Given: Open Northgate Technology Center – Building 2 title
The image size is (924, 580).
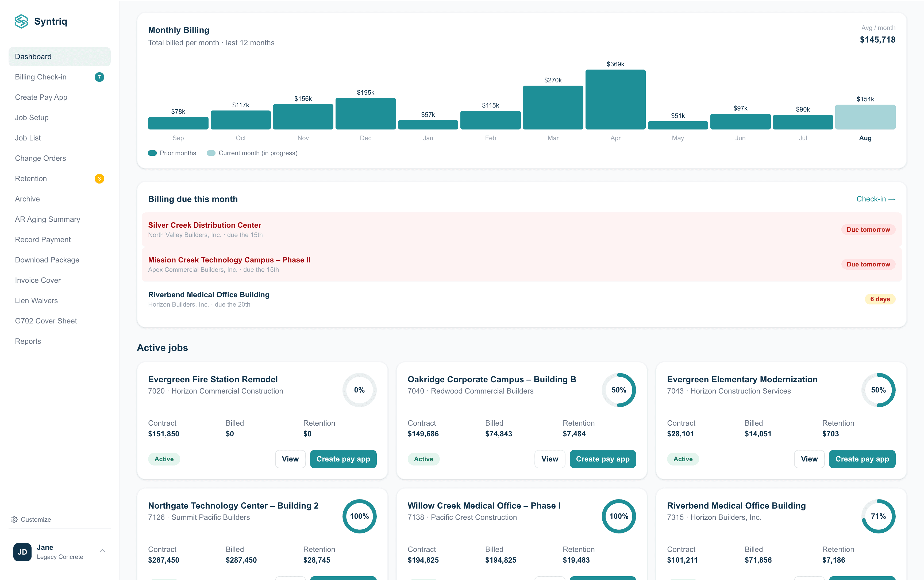Looking at the screenshot, I should pyautogui.click(x=233, y=506).
